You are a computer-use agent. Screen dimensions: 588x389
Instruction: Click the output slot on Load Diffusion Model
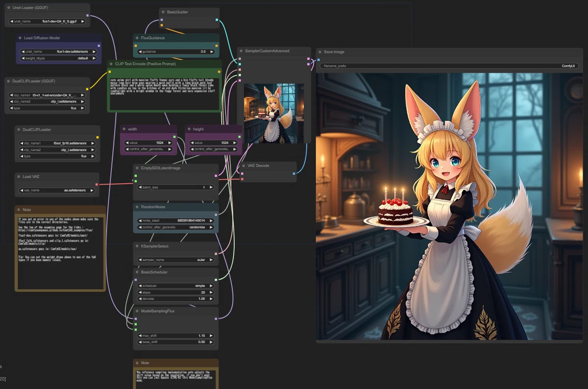(x=98, y=46)
